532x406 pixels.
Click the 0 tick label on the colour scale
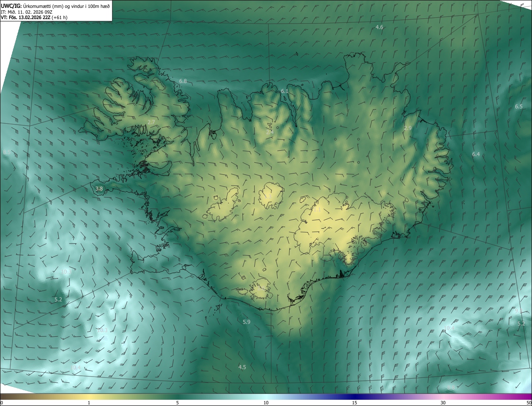click(x=2, y=403)
